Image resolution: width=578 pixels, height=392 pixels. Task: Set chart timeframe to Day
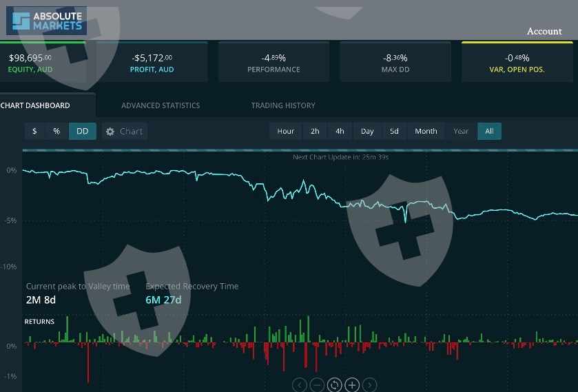click(x=367, y=132)
